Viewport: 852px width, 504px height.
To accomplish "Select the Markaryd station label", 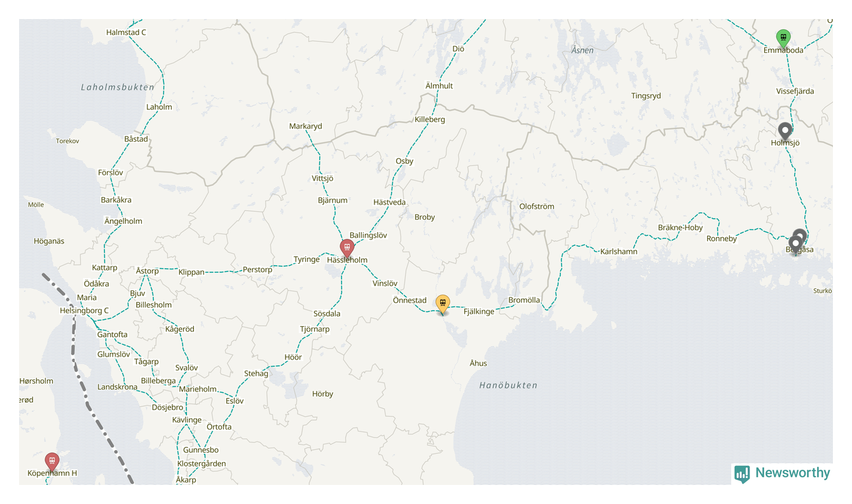I will 305,126.
